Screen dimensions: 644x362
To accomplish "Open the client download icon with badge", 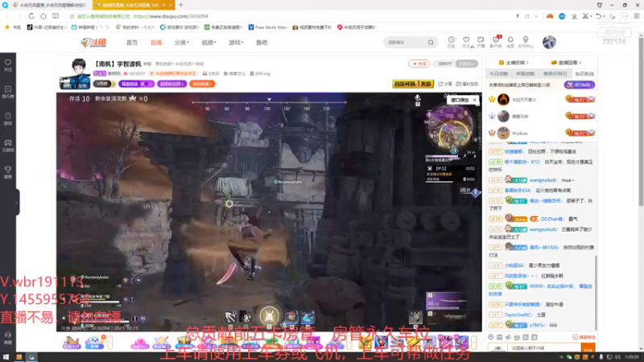I will 496,41.
